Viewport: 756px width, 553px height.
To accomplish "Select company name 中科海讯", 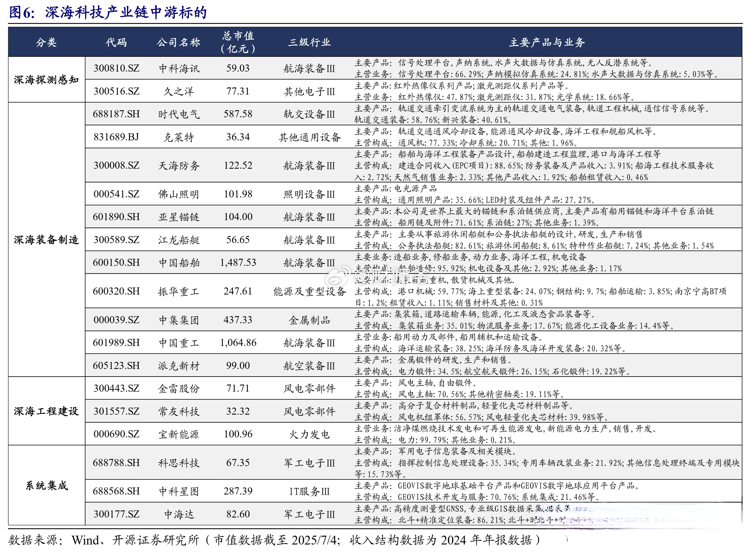I will [x=179, y=69].
